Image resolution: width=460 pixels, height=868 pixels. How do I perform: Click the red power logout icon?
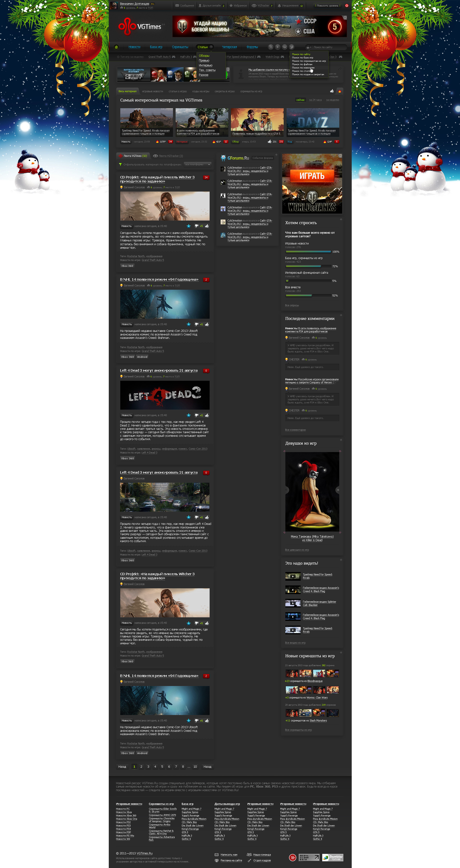click(347, 6)
